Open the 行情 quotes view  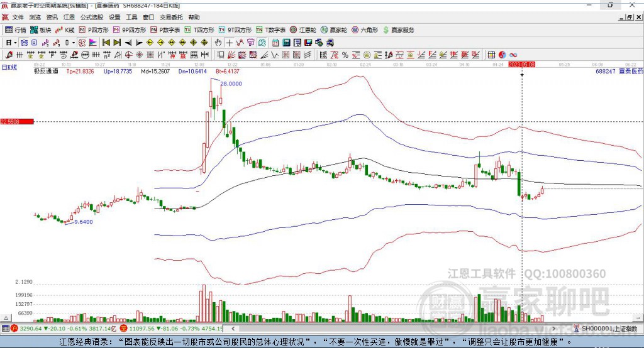coord(15,30)
